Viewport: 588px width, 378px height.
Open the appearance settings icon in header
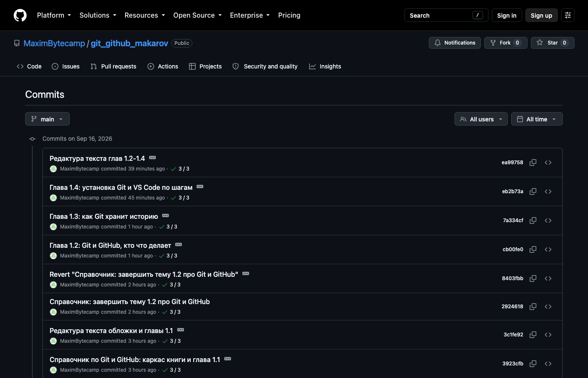tap(568, 15)
